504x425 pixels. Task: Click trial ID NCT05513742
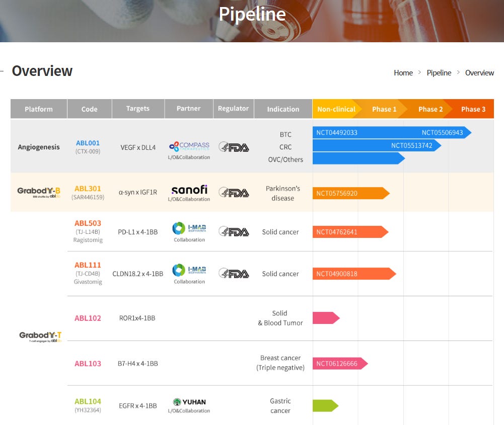click(x=412, y=145)
